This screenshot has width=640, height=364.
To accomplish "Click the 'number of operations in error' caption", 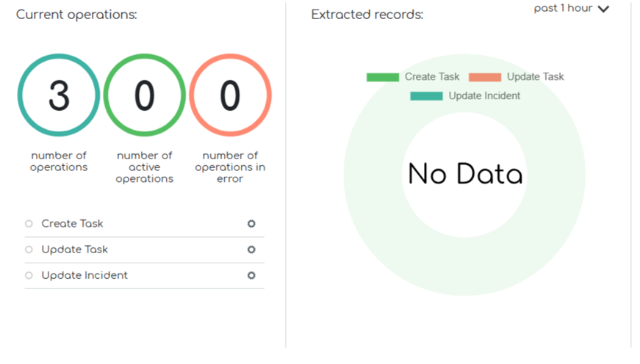I will click(x=230, y=167).
